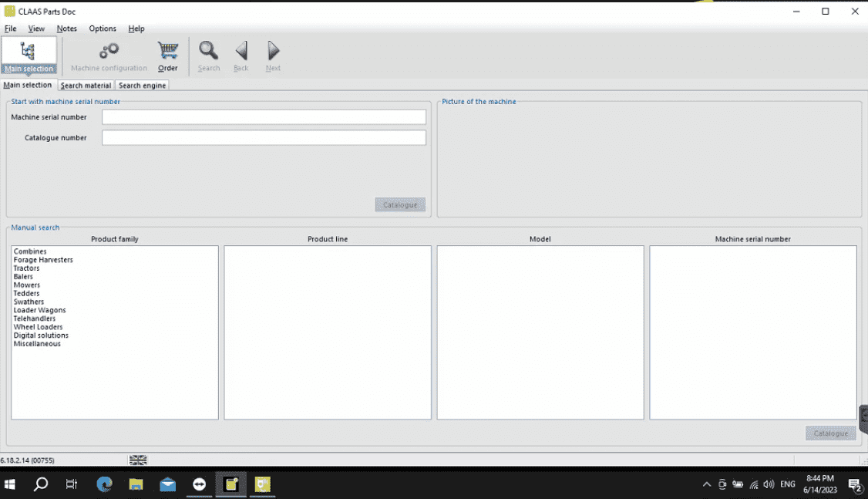Screen dimensions: 868x499
Task: Select Tractors in Product family list
Action: [26, 268]
